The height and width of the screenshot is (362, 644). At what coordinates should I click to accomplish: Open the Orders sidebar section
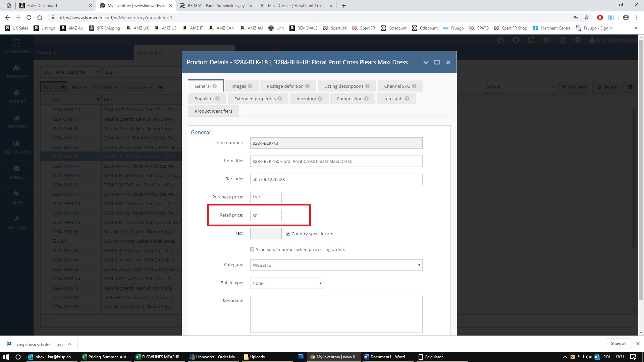pos(17,97)
